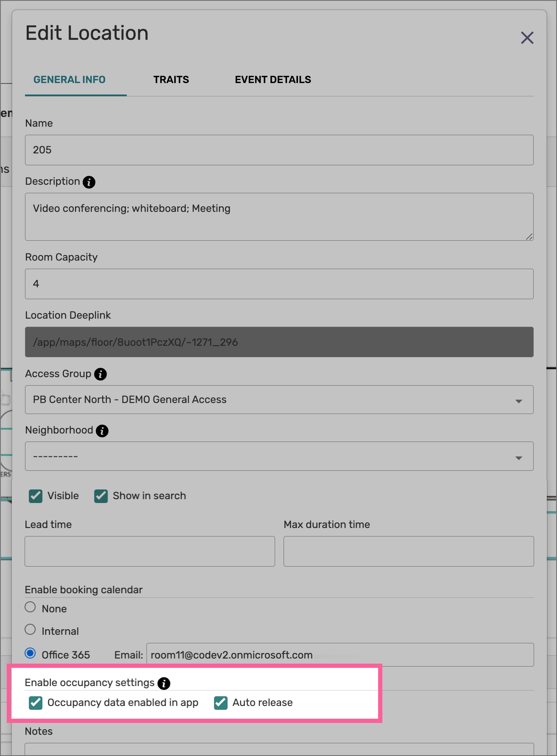
Task: Expand the Neighborhood dropdown
Action: 518,456
